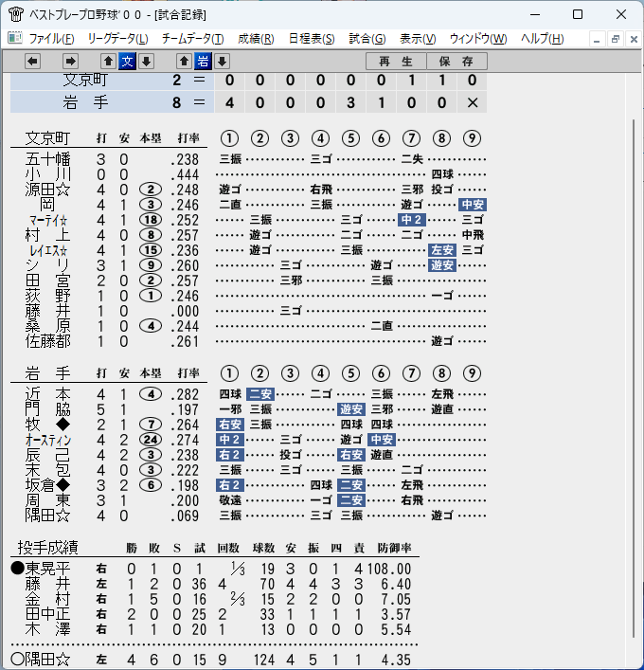Click highlighted 中2 hit for マーテイ

(x=412, y=220)
